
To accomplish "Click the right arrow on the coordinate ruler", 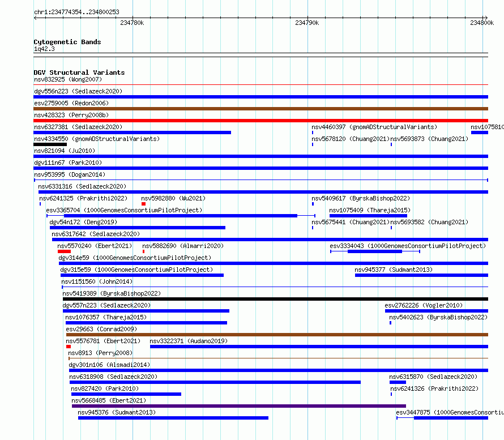I will tap(486, 18).
